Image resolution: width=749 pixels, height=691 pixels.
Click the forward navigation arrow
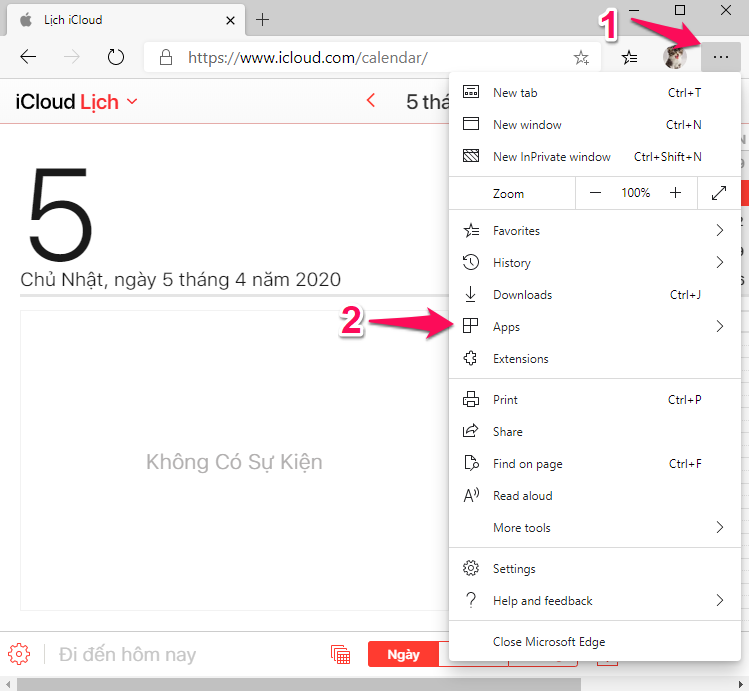[x=72, y=57]
